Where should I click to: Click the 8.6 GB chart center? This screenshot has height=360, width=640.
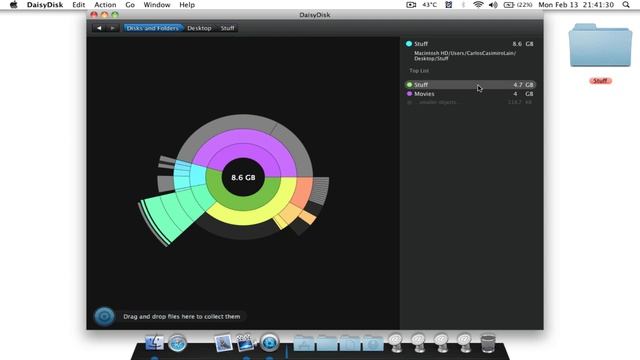[243, 178]
